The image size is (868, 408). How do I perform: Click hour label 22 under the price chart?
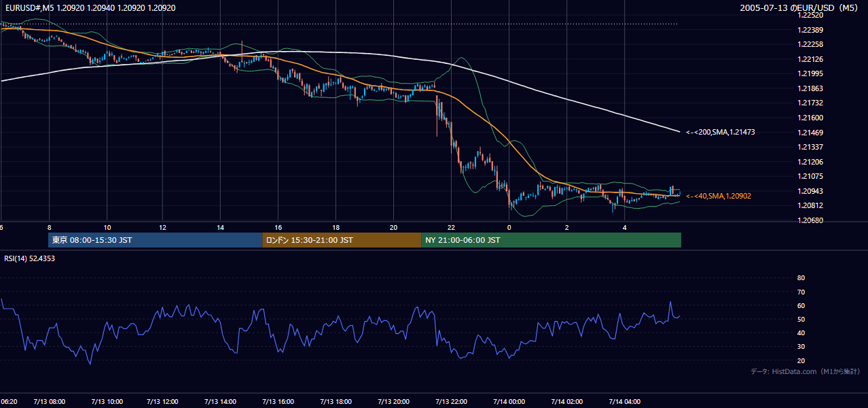tap(451, 227)
